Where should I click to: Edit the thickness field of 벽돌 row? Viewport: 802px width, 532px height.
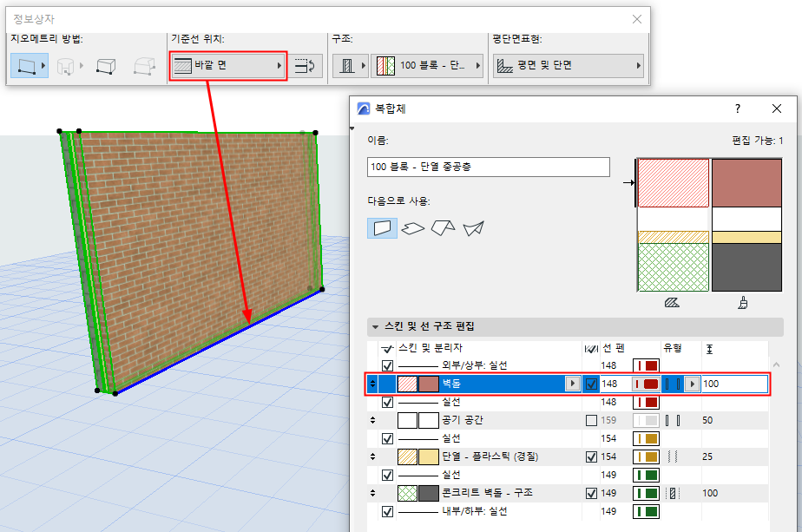734,384
